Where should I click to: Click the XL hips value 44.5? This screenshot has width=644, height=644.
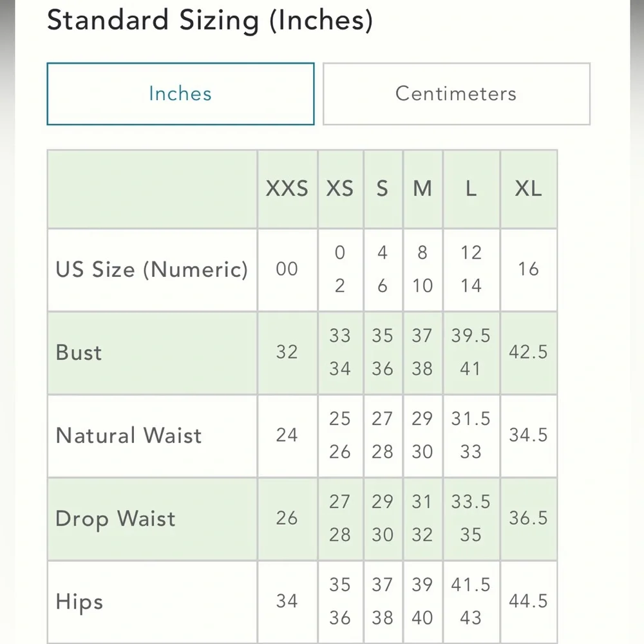[x=528, y=601]
